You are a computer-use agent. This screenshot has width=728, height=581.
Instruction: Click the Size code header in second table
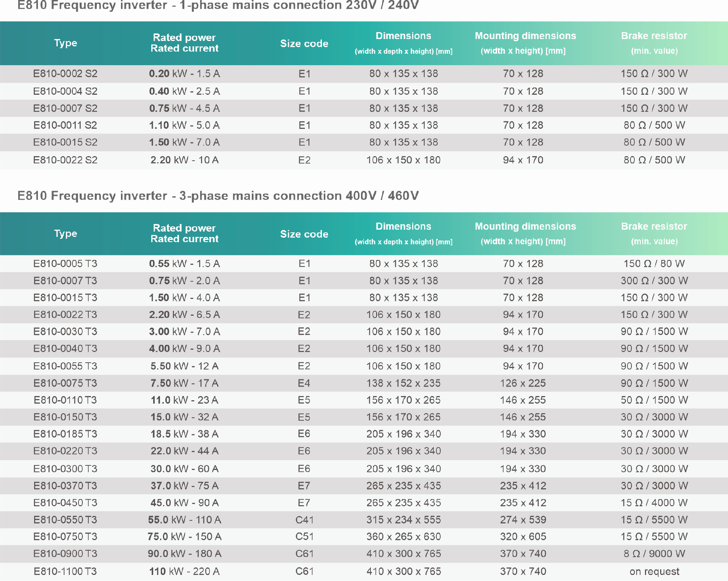(x=304, y=234)
